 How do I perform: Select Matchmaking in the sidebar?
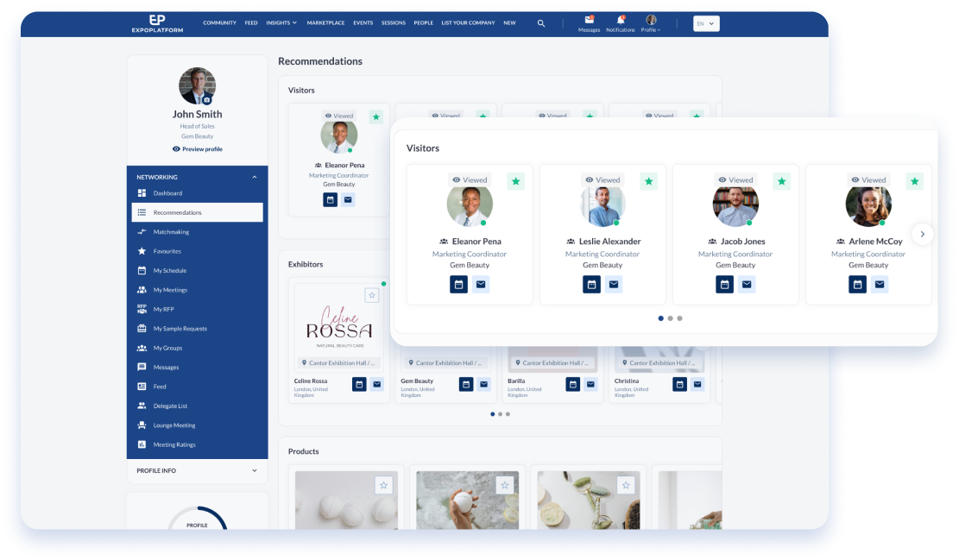171,232
